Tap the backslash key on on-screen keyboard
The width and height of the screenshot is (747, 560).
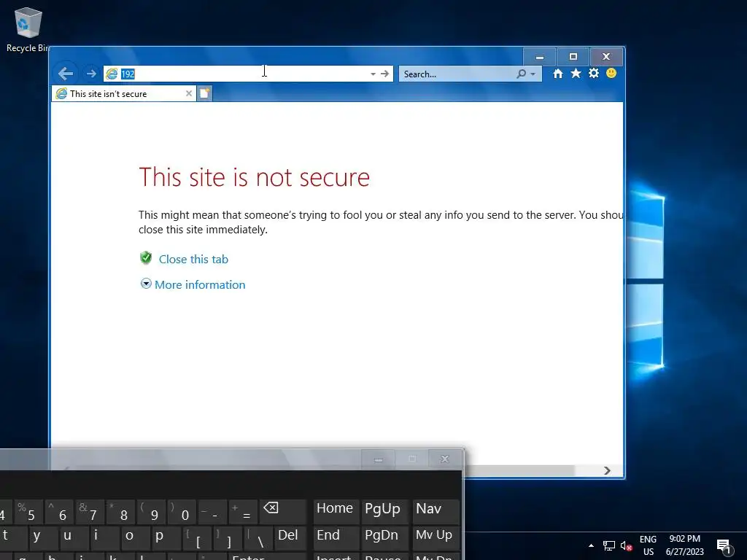click(x=258, y=537)
